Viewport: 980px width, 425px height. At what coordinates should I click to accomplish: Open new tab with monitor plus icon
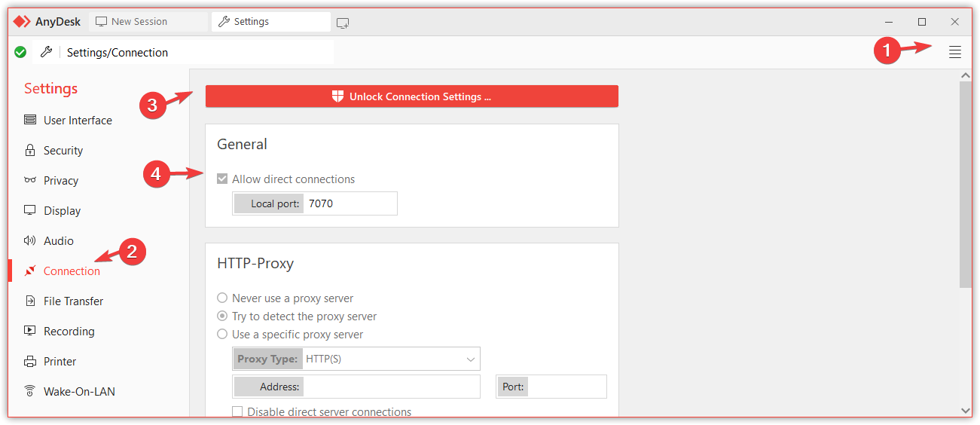[343, 23]
